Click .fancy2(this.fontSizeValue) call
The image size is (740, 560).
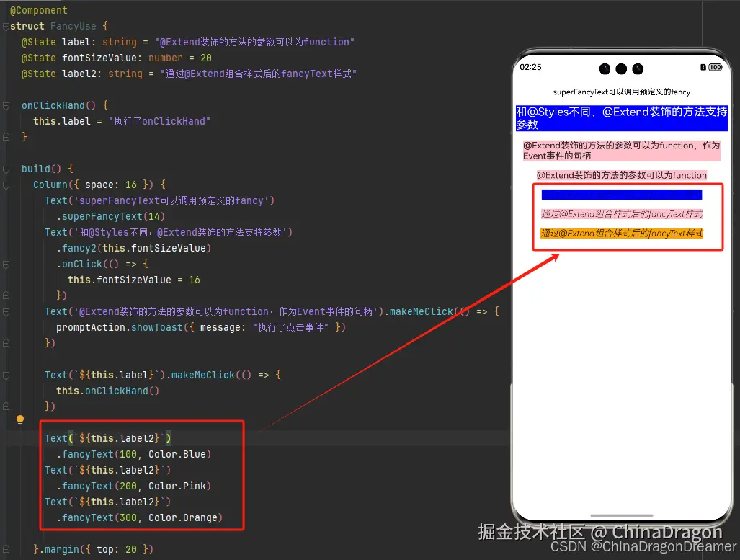pyautogui.click(x=133, y=249)
